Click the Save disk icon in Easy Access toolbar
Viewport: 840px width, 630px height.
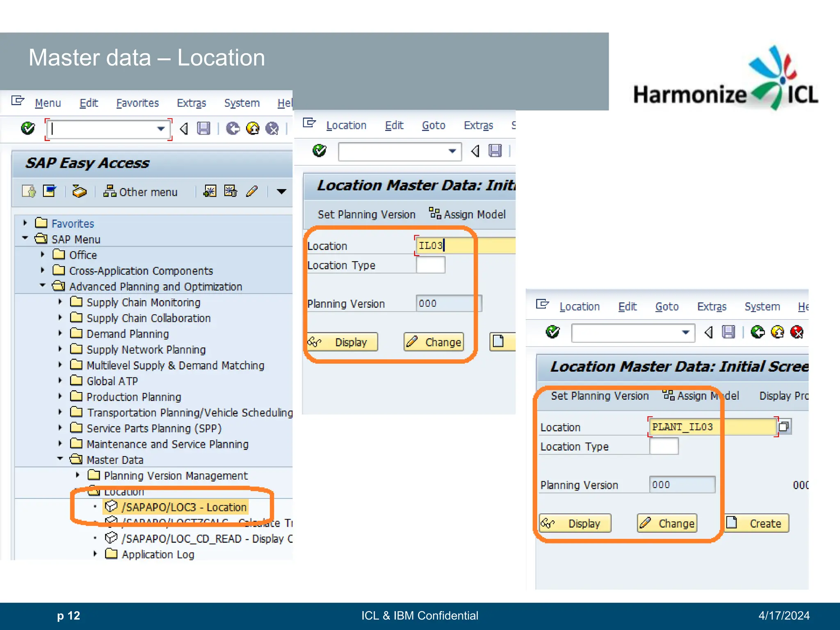tap(203, 128)
